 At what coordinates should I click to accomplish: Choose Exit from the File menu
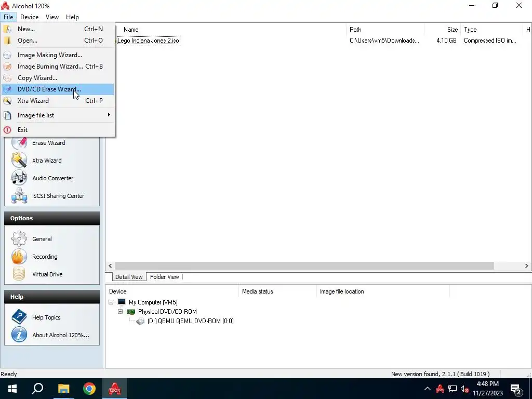point(58,130)
